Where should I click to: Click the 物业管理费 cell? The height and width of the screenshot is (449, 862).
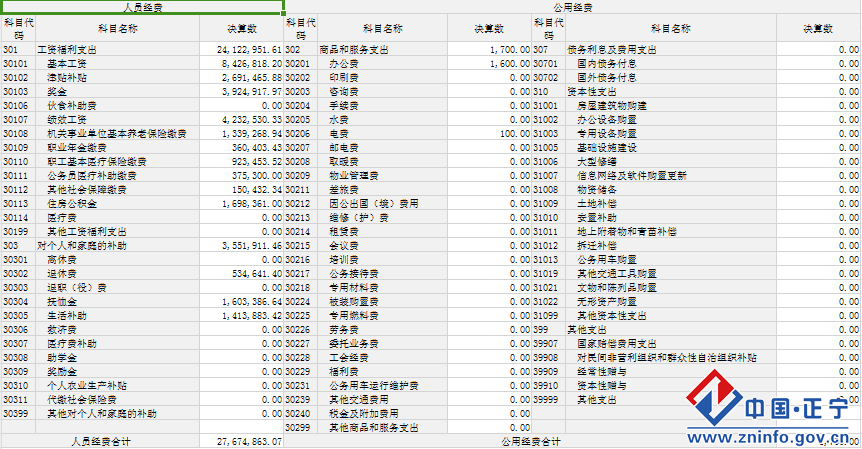(x=383, y=176)
